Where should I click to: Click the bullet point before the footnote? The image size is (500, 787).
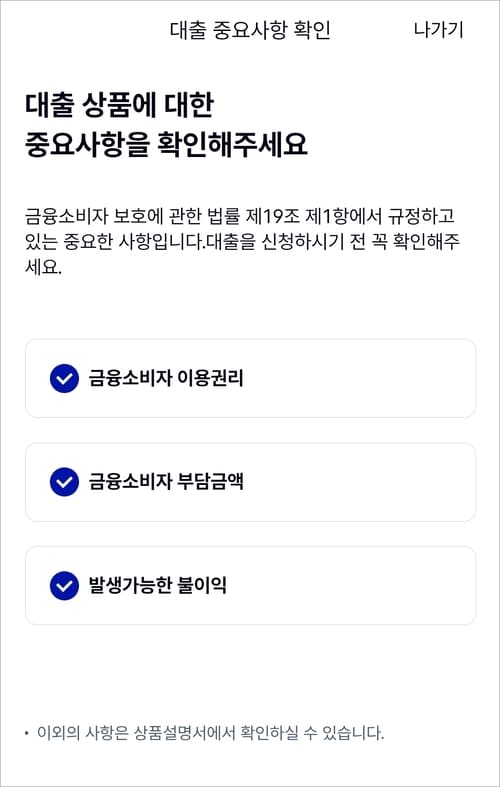[27, 734]
